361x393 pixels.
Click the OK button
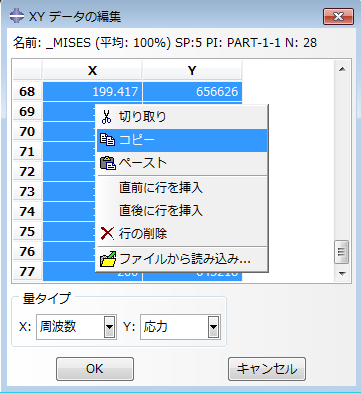tap(95, 369)
